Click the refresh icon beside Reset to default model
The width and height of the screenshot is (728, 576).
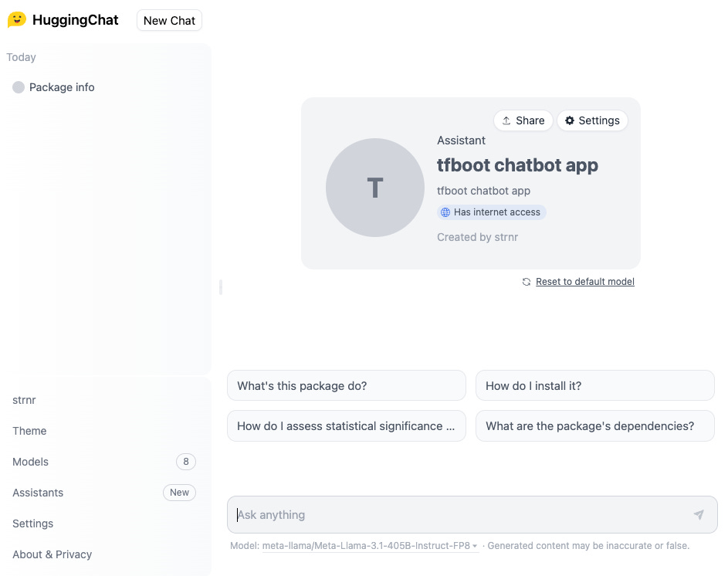(x=526, y=282)
